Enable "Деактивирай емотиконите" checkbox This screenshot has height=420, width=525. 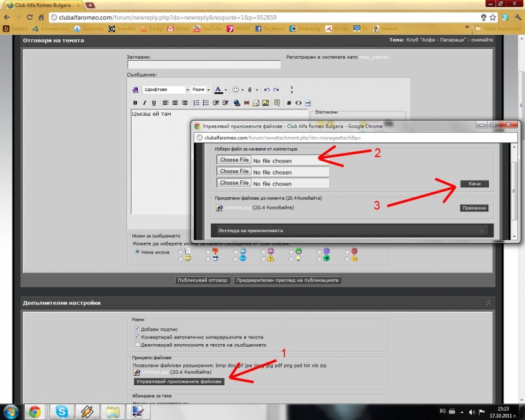pyautogui.click(x=137, y=345)
